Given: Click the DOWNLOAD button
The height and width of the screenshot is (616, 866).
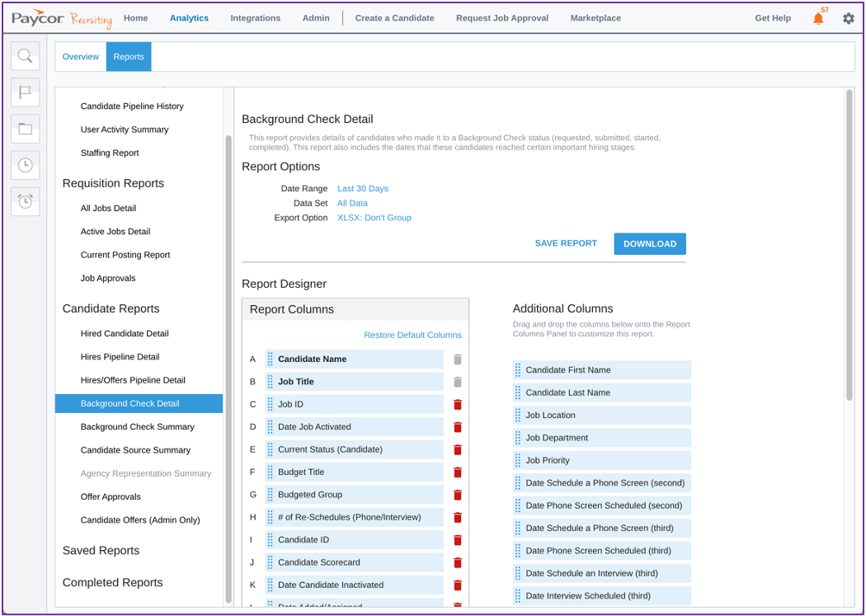Looking at the screenshot, I should tap(650, 243).
